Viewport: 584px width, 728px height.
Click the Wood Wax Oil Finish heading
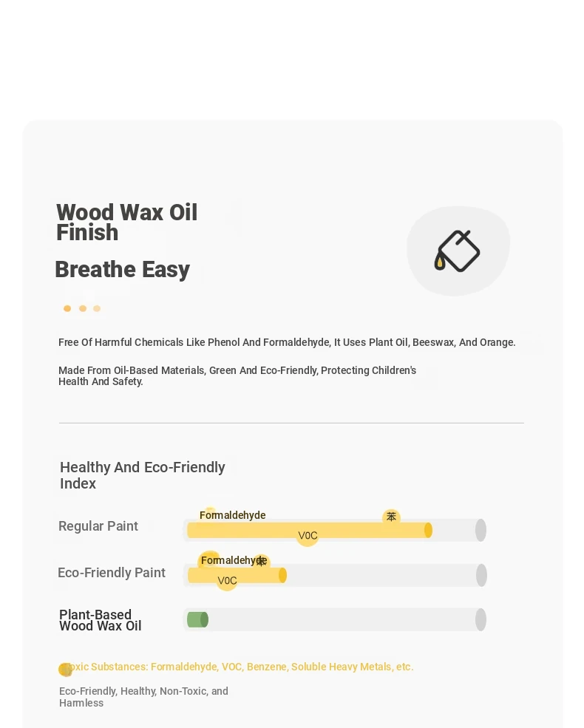pyautogui.click(x=126, y=222)
